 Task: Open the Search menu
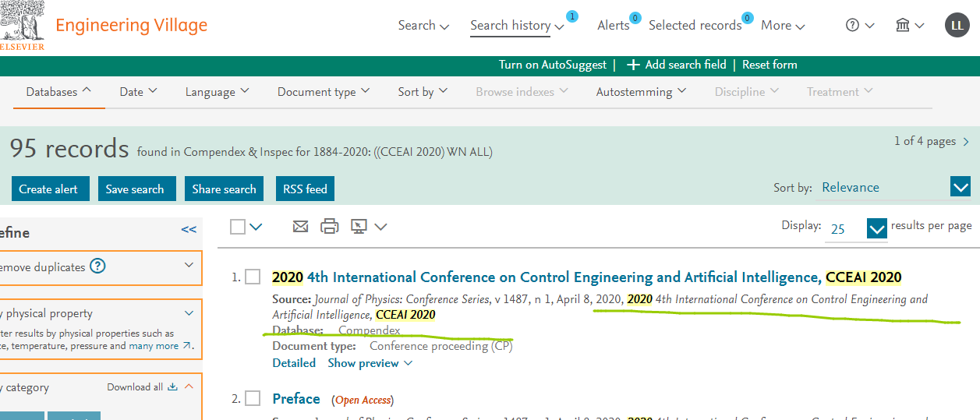423,25
